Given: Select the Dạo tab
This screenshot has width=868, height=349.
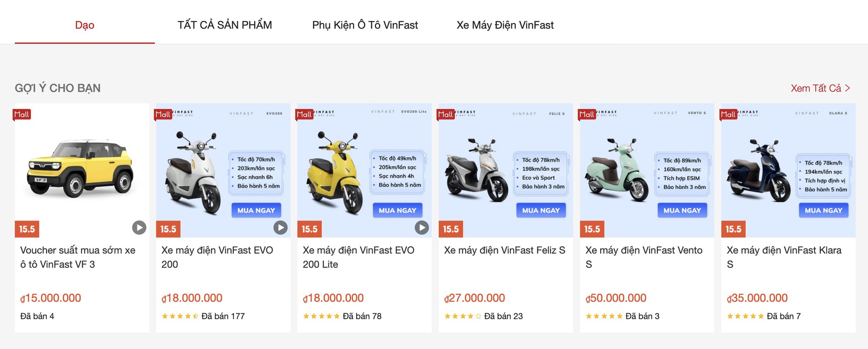Looking at the screenshot, I should point(85,25).
